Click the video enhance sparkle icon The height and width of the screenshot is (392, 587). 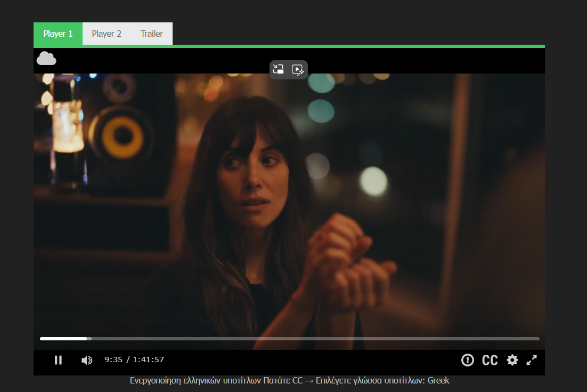pos(298,70)
